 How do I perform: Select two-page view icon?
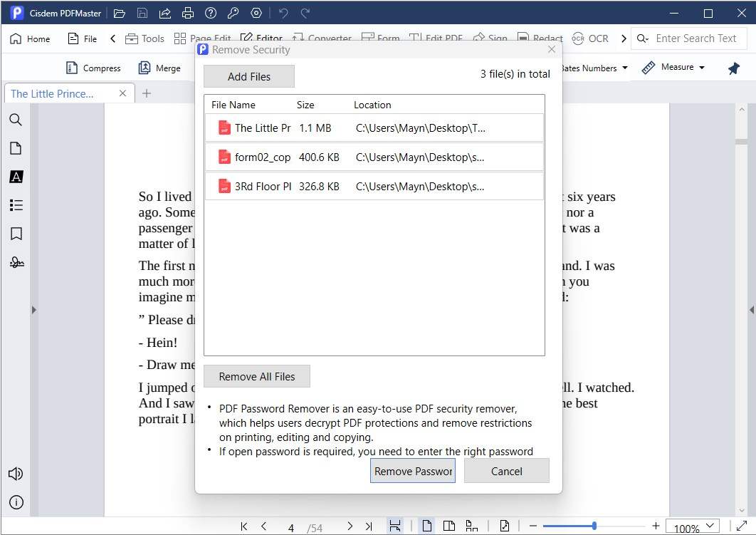click(x=449, y=526)
